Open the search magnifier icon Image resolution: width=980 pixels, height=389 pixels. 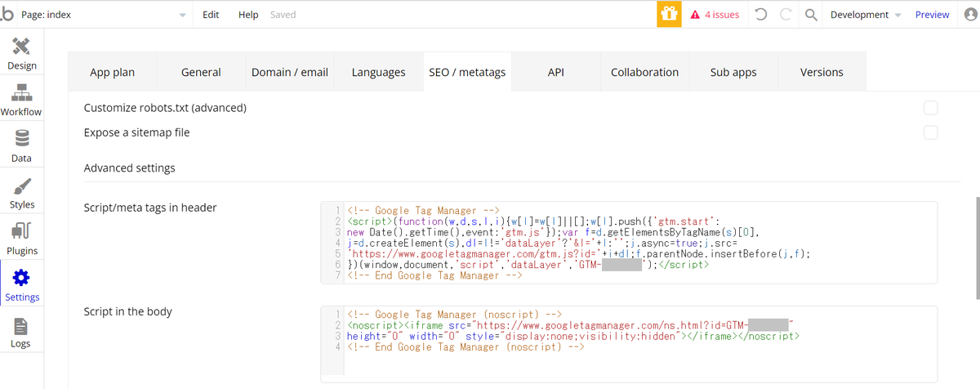pyautogui.click(x=810, y=14)
